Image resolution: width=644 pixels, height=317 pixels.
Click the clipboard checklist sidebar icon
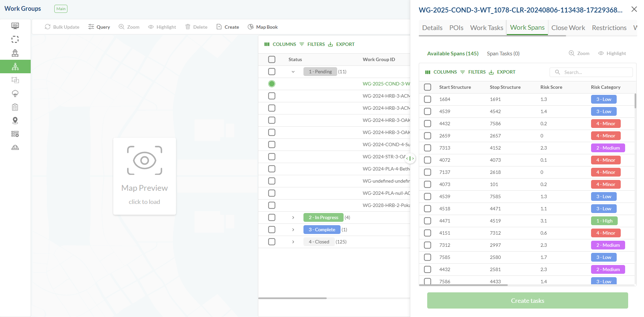(15, 107)
